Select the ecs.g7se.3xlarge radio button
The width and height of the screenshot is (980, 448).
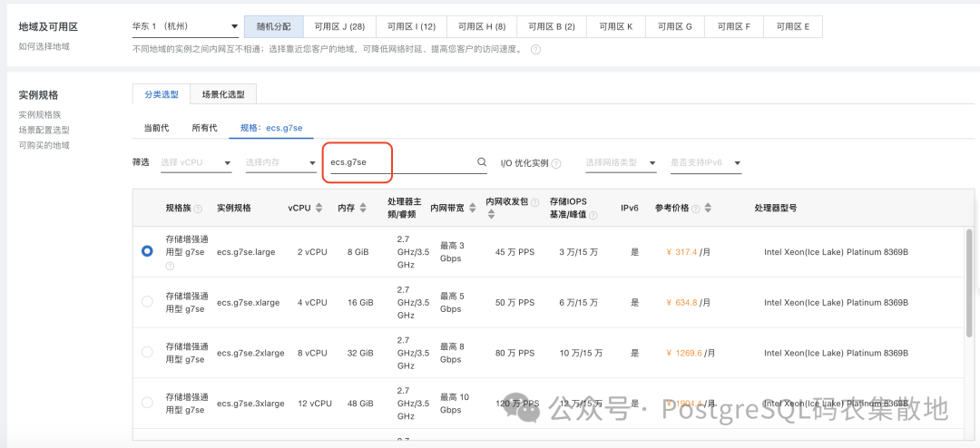[x=147, y=403]
